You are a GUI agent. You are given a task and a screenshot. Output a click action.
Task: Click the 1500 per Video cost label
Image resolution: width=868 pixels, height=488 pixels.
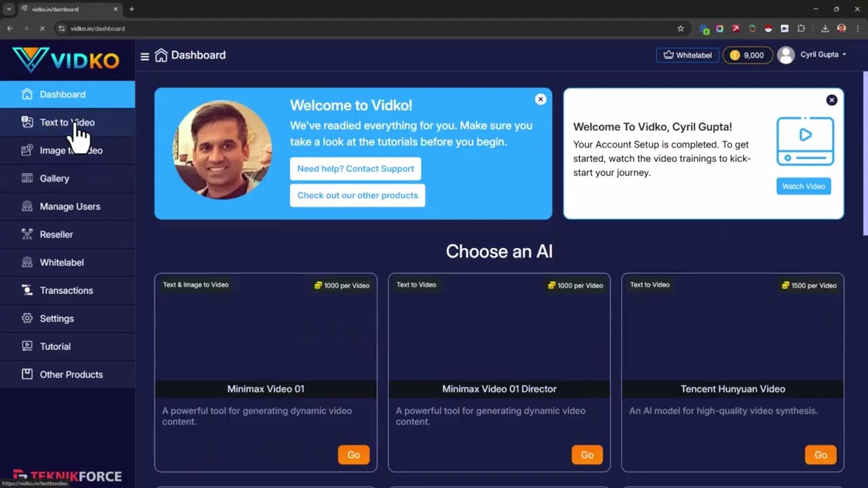809,285
